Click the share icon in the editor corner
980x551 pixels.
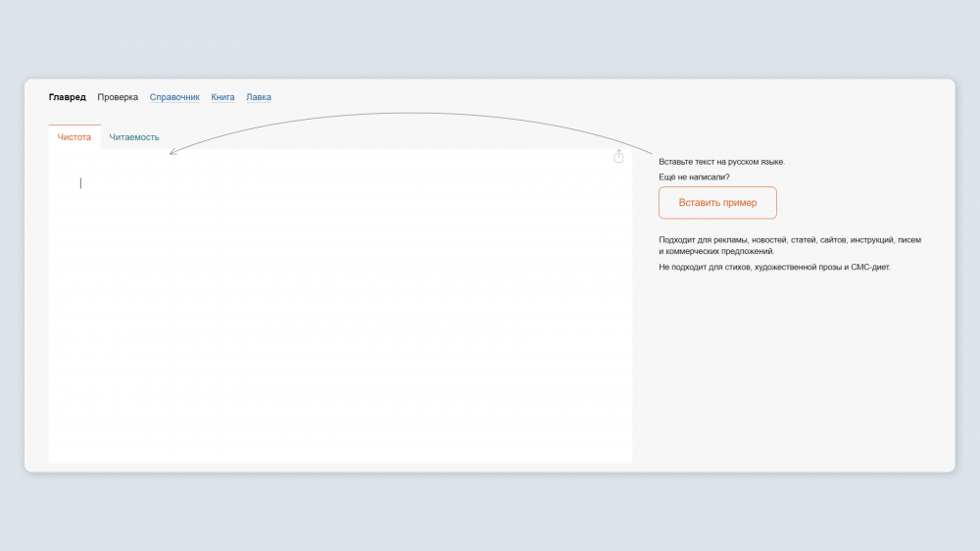click(618, 156)
